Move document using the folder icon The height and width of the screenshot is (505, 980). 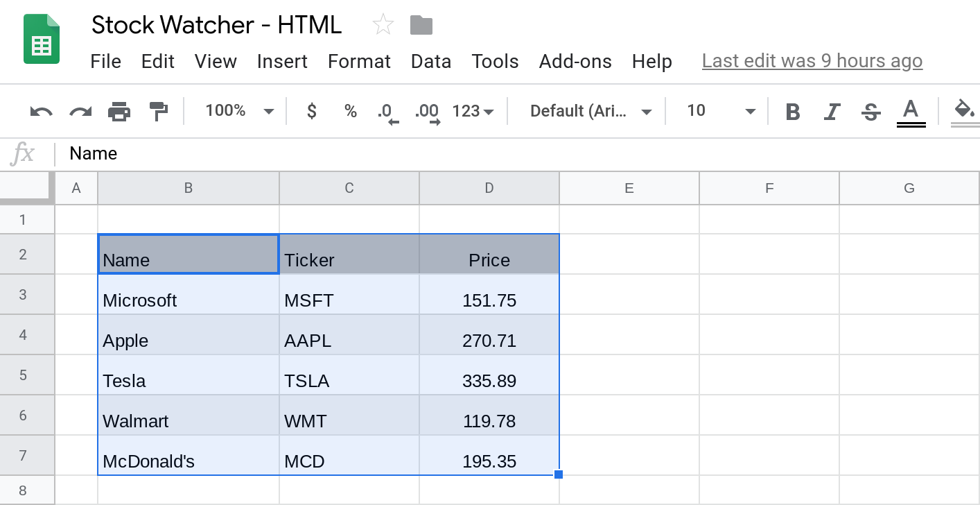(421, 26)
